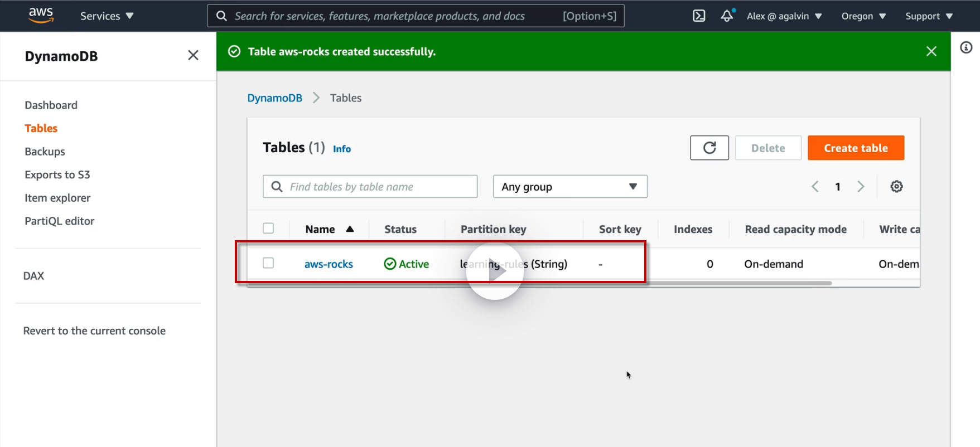This screenshot has width=980, height=447.
Task: Go to Backups in sidebar
Action: [45, 152]
